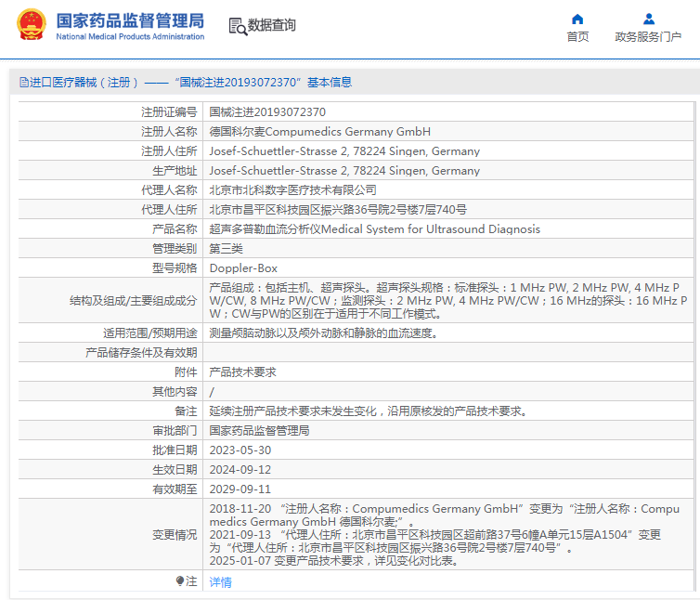This screenshot has width=700, height=600.
Task: Select model value Doppler-Box
Action: [x=243, y=268]
